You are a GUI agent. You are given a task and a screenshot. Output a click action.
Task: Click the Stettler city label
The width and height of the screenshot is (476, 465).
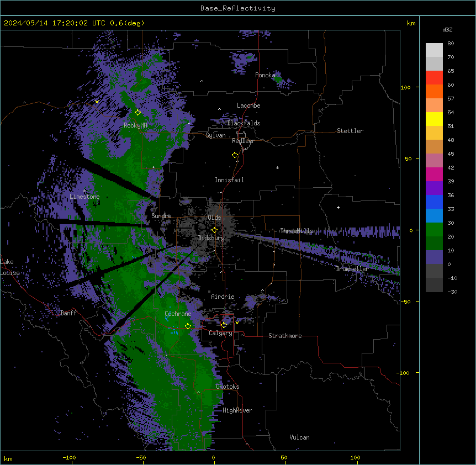(350, 131)
